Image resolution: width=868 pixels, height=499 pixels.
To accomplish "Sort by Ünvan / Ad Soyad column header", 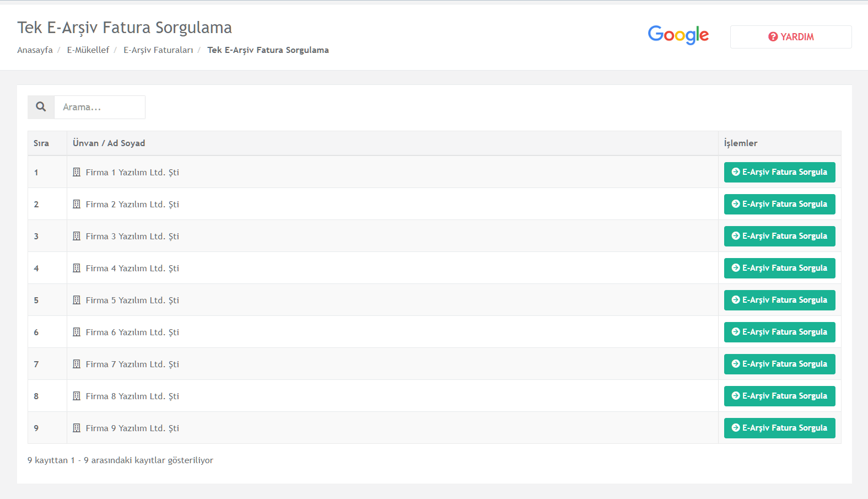I will (109, 143).
